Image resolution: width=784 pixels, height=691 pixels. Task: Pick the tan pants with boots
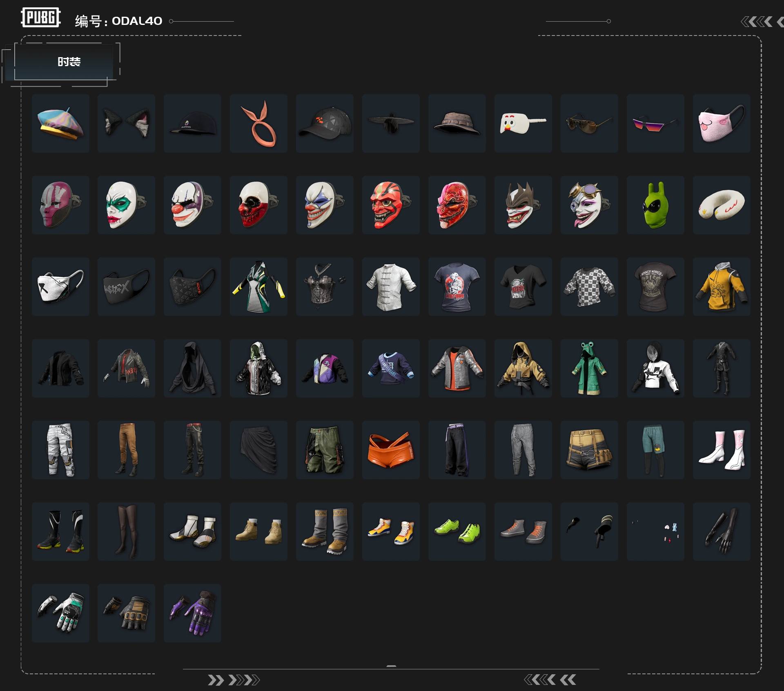pos(126,450)
